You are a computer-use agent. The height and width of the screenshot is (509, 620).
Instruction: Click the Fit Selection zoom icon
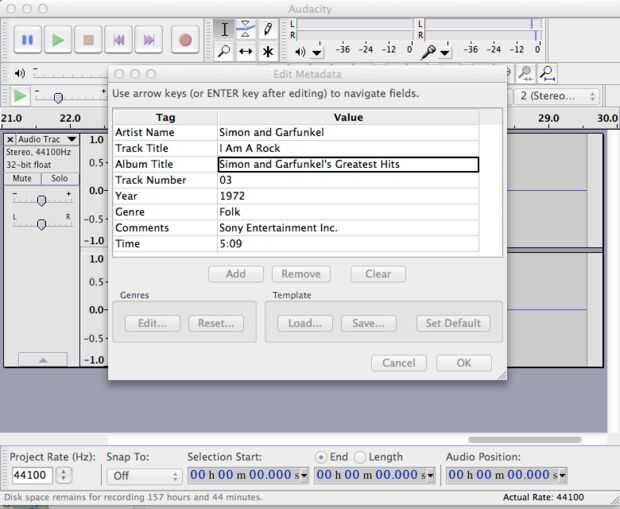coord(526,73)
